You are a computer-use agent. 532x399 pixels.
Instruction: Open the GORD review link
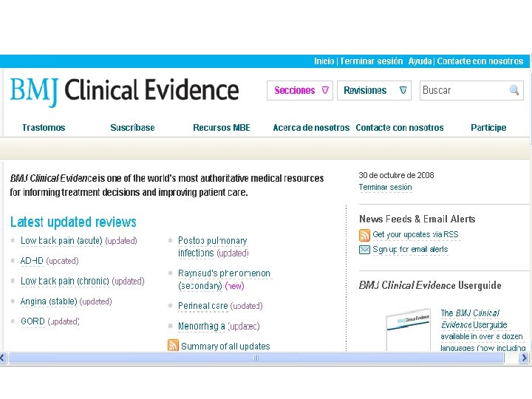point(33,321)
